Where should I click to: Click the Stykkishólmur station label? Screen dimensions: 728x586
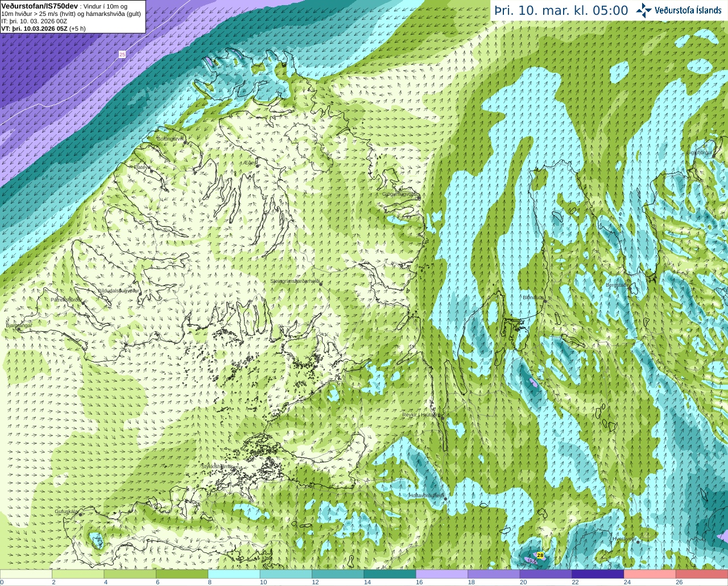coord(216,467)
